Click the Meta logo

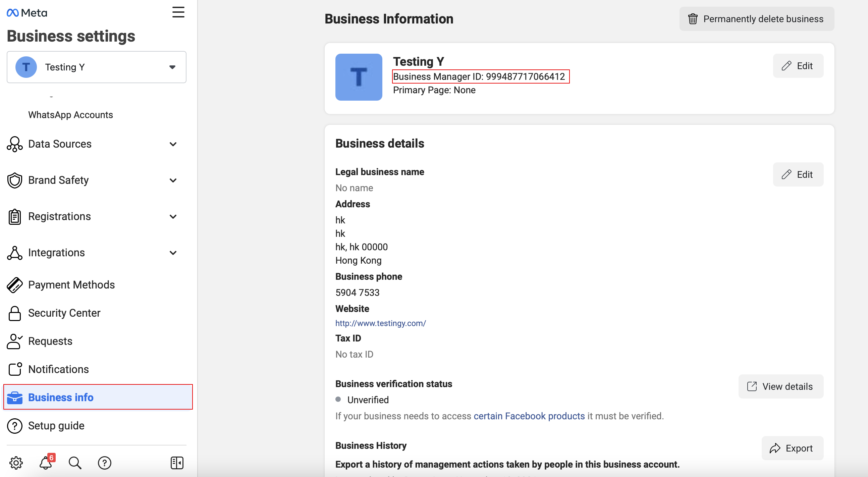tap(27, 13)
